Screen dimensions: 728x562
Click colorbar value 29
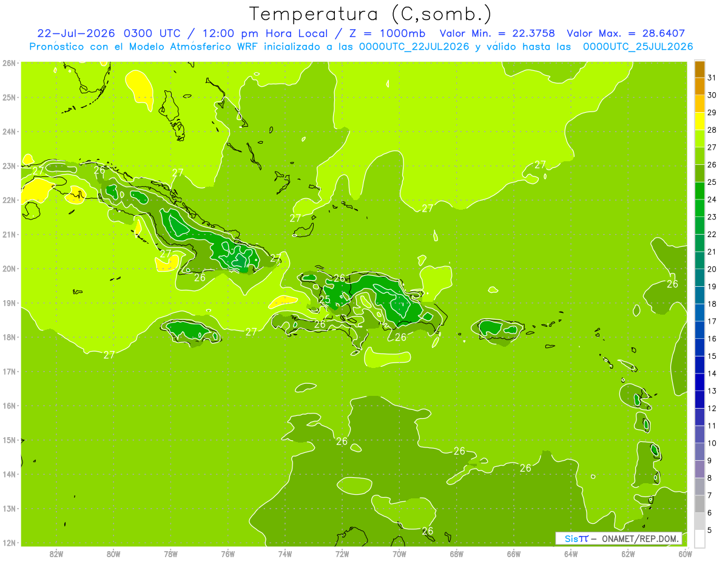tap(712, 112)
